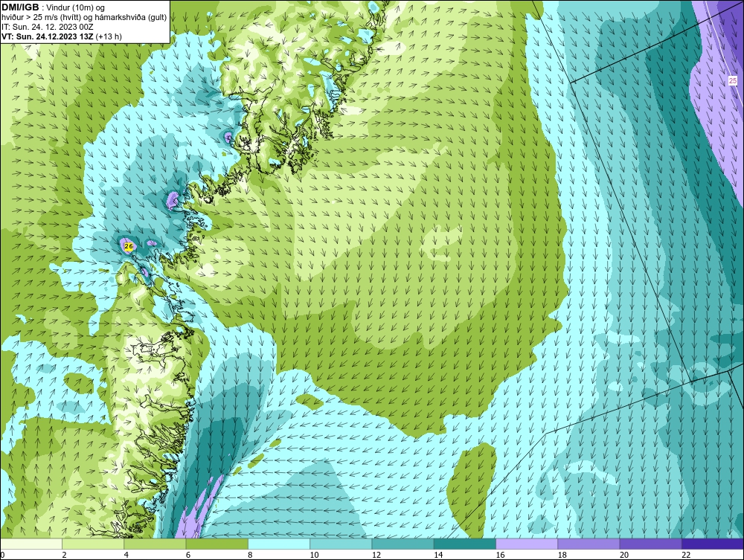Click the pale cyan 8–10 legend band
This screenshot has width=744, height=560.
point(279,544)
